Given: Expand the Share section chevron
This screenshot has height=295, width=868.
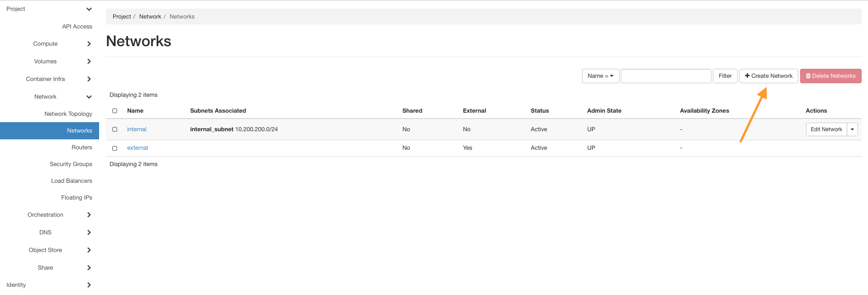Looking at the screenshot, I should click(x=89, y=268).
